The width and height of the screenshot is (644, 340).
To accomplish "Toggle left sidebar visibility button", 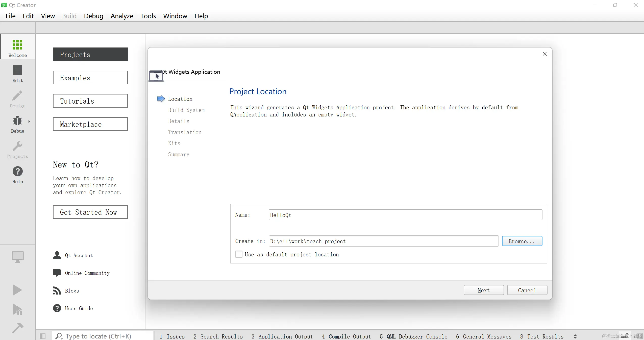I will pyautogui.click(x=43, y=336).
